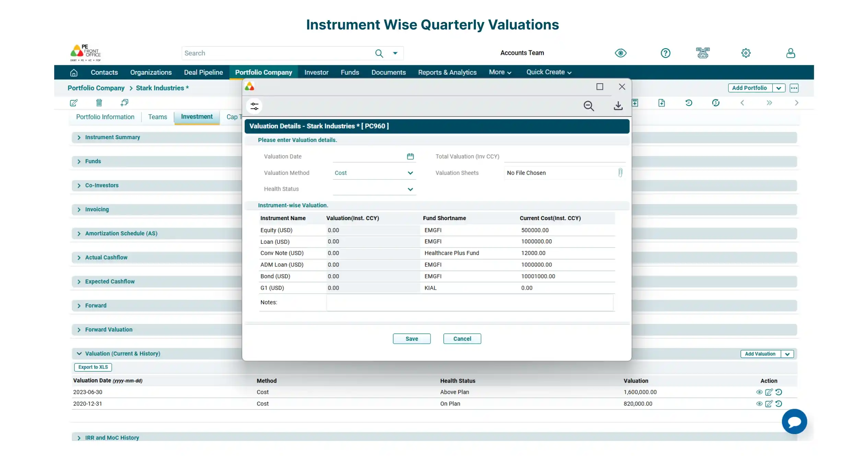Click the Cancel button

(x=462, y=339)
